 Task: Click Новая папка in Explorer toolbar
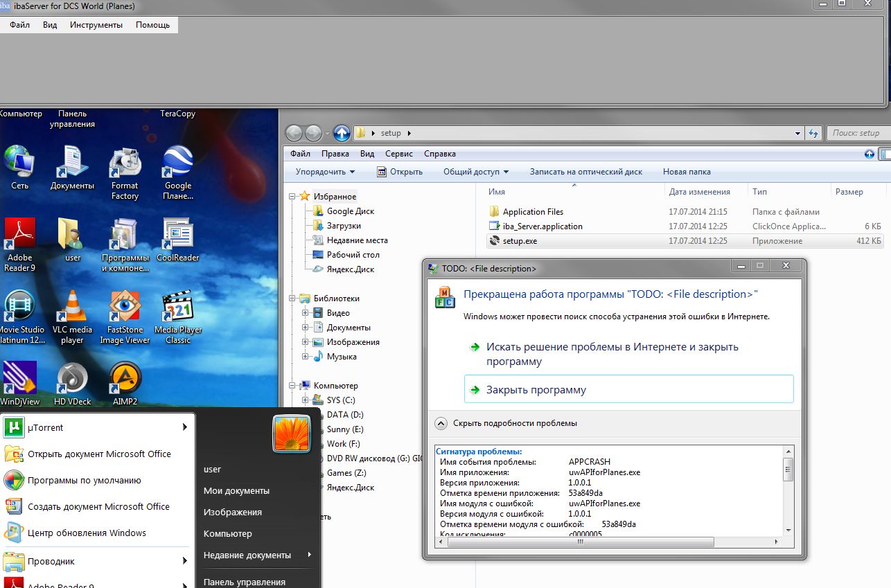click(687, 172)
